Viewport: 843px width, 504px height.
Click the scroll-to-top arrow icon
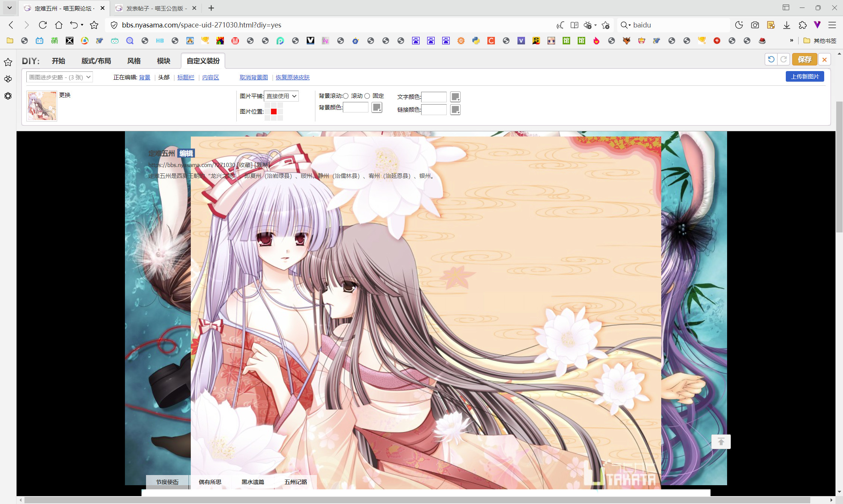coord(721,442)
